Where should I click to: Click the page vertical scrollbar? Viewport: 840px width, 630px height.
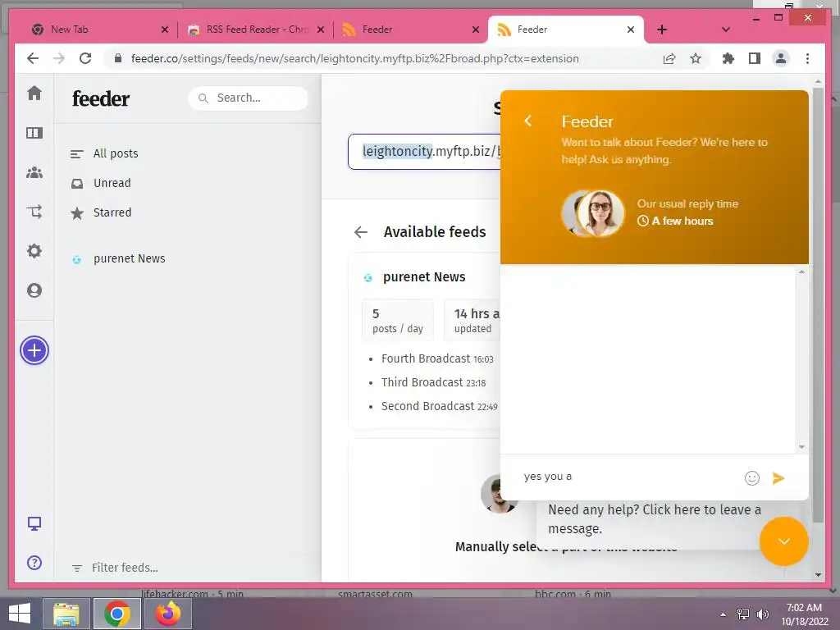[818, 305]
